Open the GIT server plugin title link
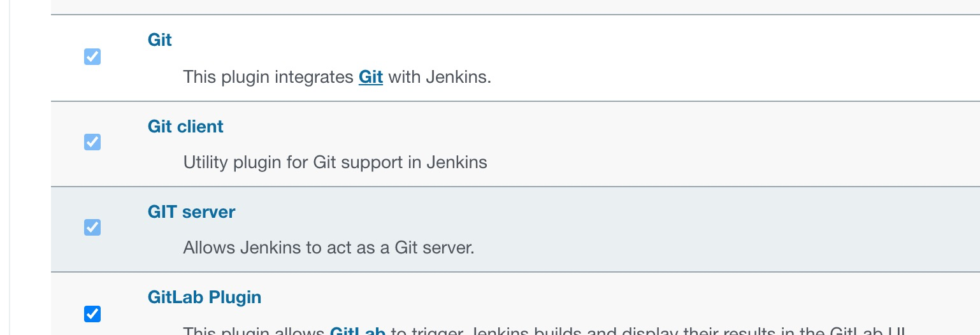 pyautogui.click(x=191, y=212)
